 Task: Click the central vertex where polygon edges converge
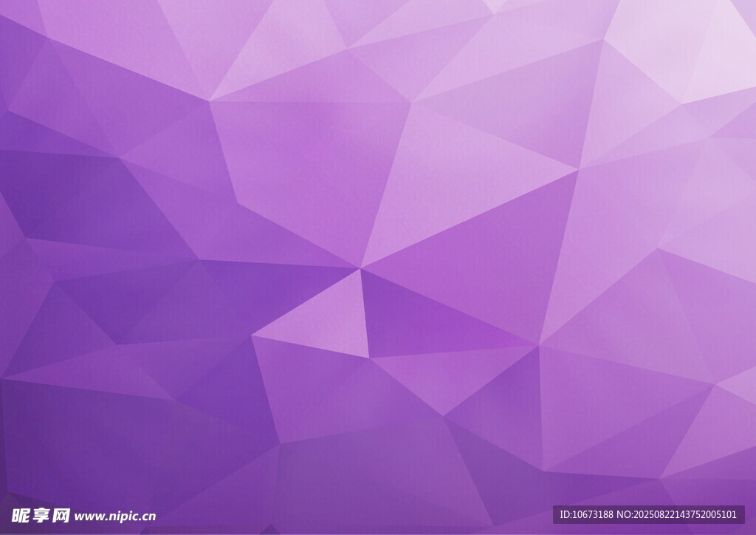tap(360, 267)
